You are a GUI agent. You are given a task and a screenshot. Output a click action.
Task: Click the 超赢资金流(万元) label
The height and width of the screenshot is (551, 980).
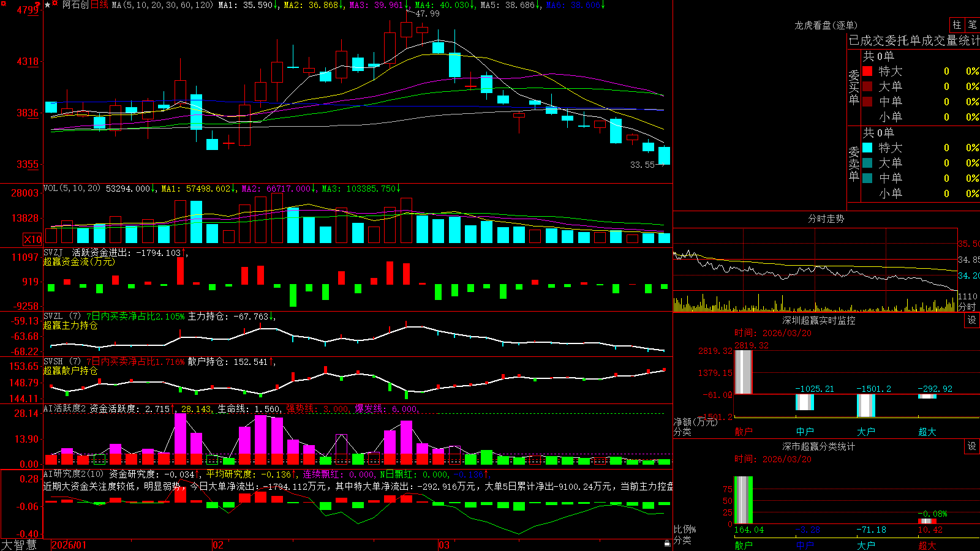point(79,261)
